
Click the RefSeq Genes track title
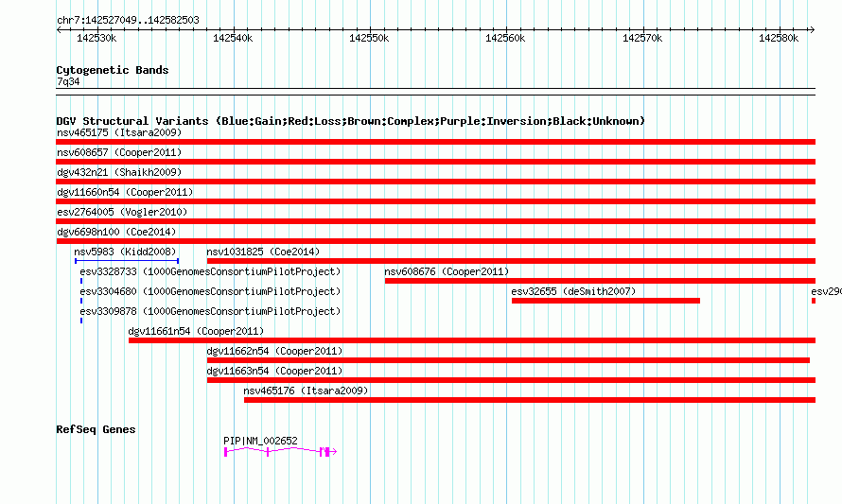96,429
